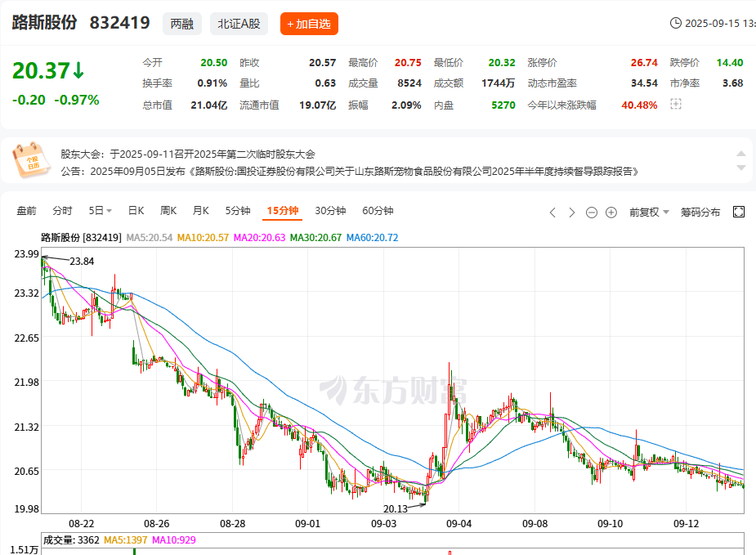This screenshot has height=555, width=756.
Task: Open the 5日 period dropdown
Action: (101, 211)
